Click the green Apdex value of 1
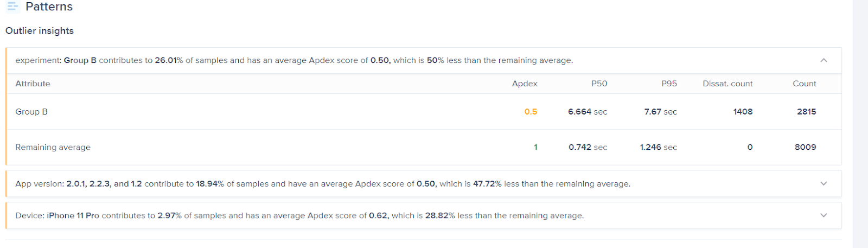This screenshot has width=868, height=248. click(x=535, y=147)
